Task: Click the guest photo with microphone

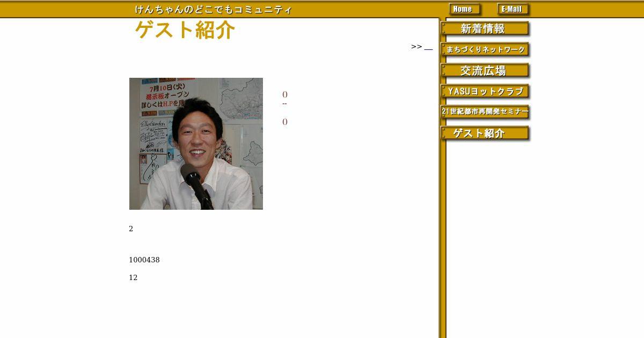Action: pyautogui.click(x=196, y=144)
